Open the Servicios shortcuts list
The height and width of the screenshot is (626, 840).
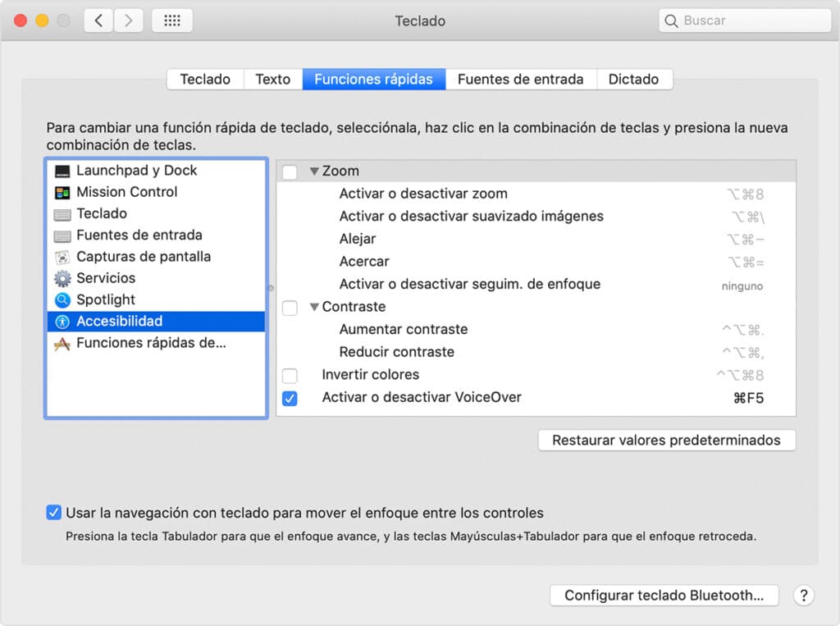tap(107, 278)
